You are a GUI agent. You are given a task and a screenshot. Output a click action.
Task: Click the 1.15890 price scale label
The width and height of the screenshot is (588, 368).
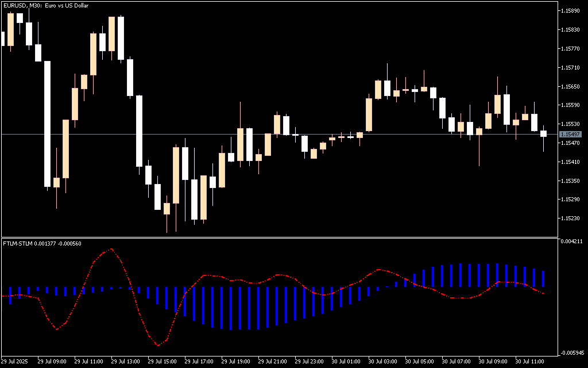pos(570,11)
